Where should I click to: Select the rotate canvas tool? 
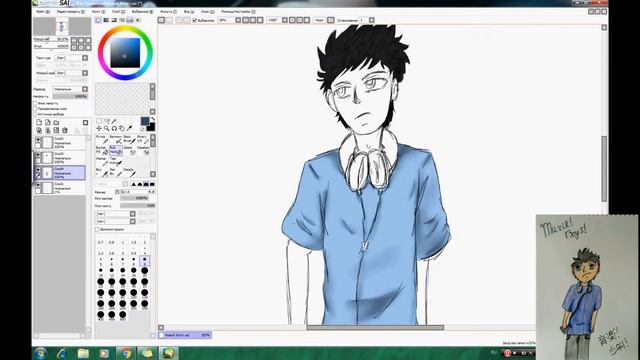click(x=115, y=129)
